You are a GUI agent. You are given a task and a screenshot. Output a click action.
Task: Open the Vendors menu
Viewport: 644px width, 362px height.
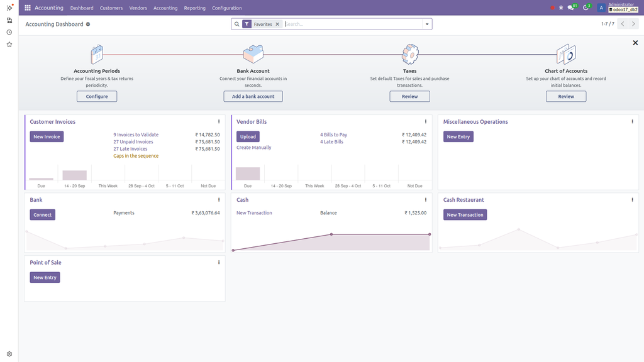point(138,8)
